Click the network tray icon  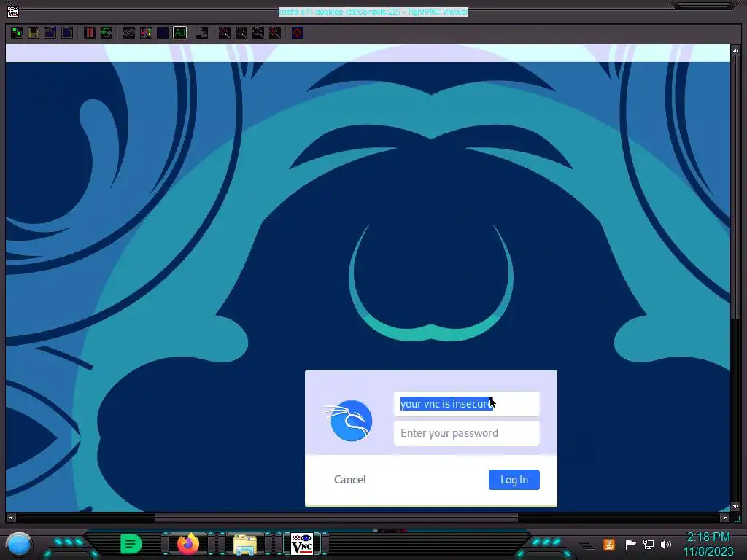pos(649,544)
